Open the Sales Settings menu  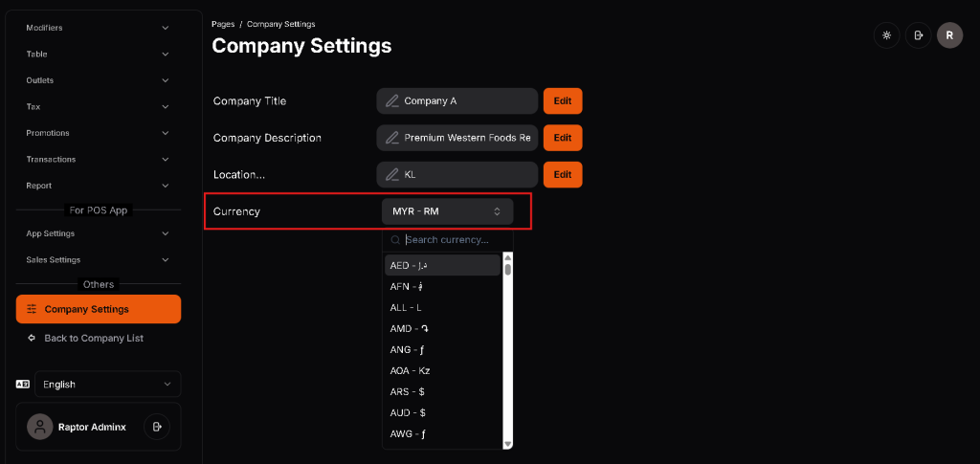coord(98,259)
